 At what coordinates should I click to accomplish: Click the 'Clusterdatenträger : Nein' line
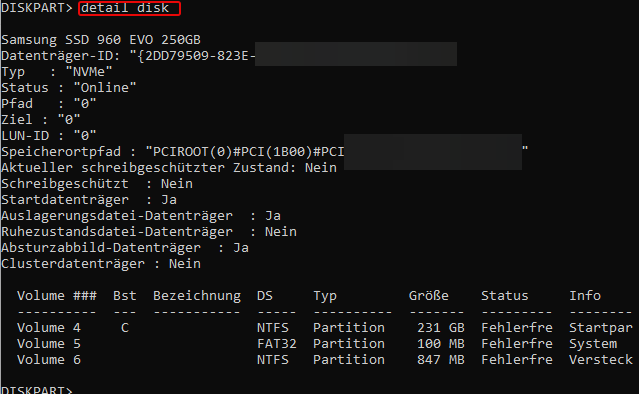(101, 264)
